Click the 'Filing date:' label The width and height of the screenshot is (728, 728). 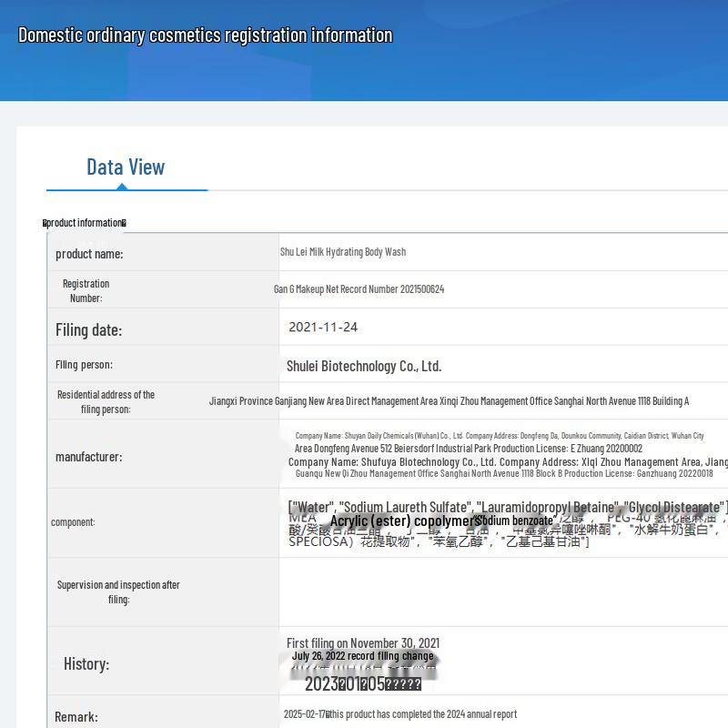pos(88,329)
